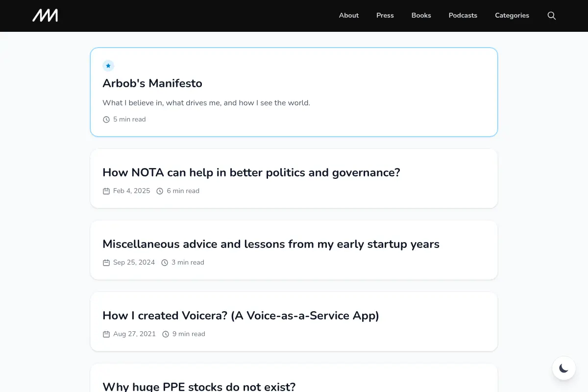Expand the Categories menu
Image resolution: width=588 pixels, height=392 pixels.
point(512,16)
